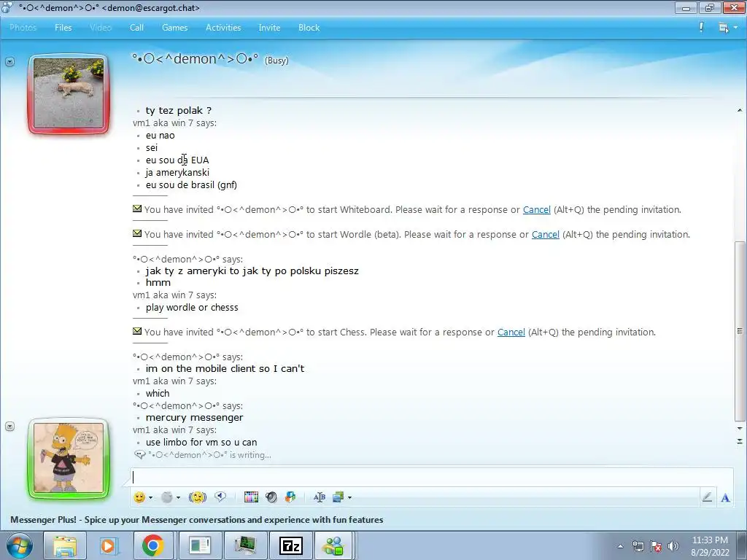Click the Messenger taskbar icon
The image size is (747, 560).
[333, 545]
